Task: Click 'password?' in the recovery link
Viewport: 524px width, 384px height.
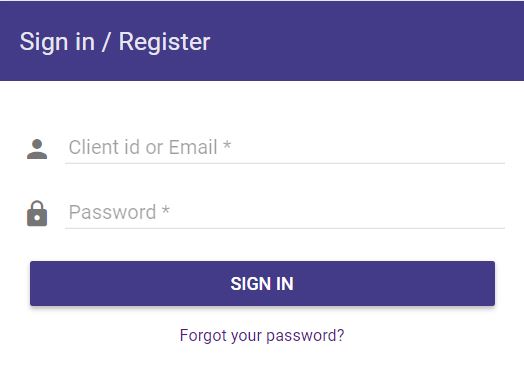Action: 305,336
